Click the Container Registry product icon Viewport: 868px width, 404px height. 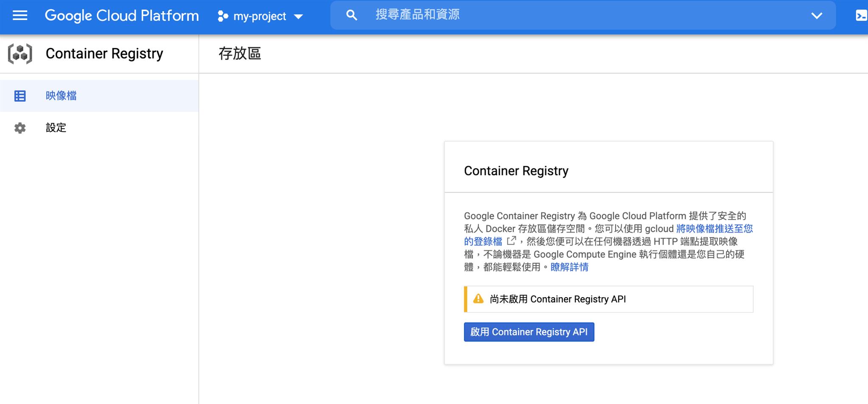[x=20, y=54]
